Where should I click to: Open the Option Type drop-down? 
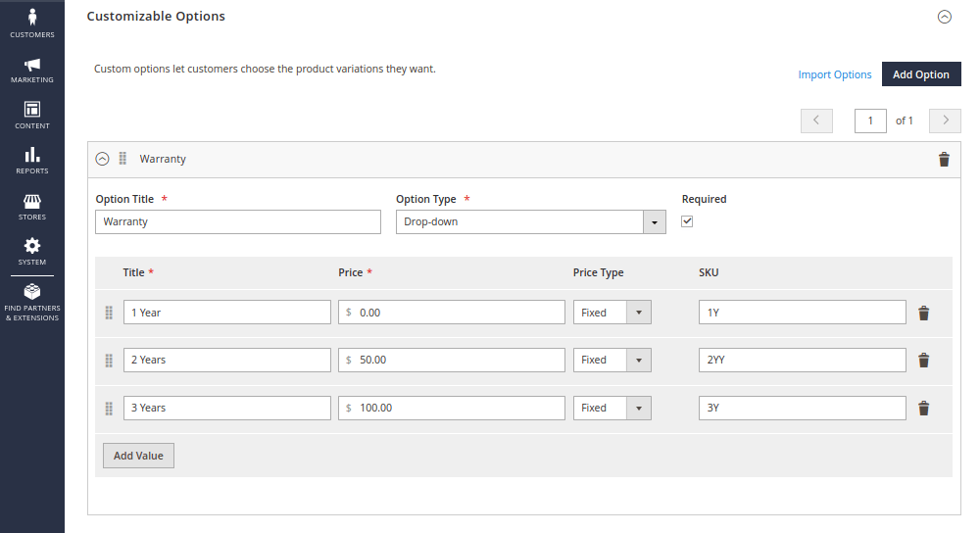pos(530,221)
